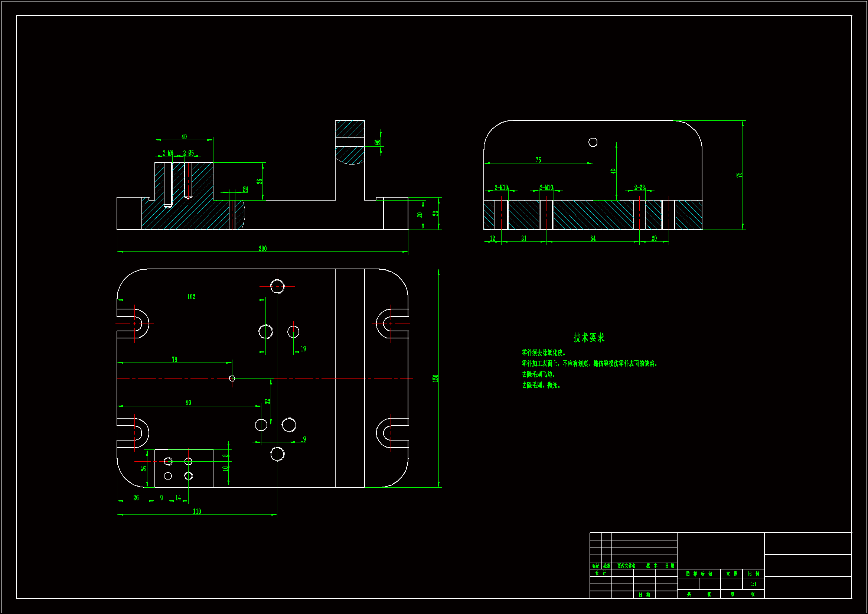Select the 2-Ø5 hole annotation

(x=188, y=153)
